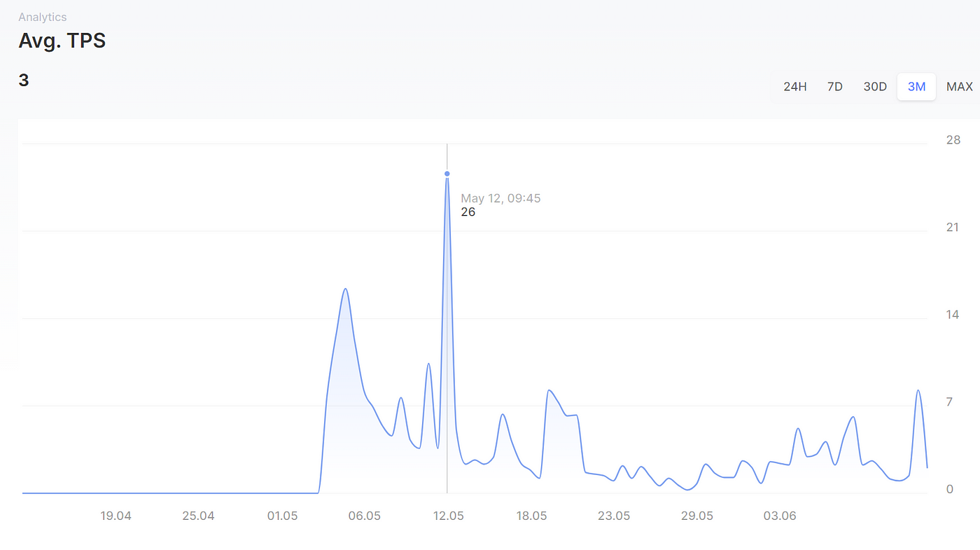Select the 29.05 date on x-axis
Viewport: 980px width, 550px height.
tap(697, 516)
